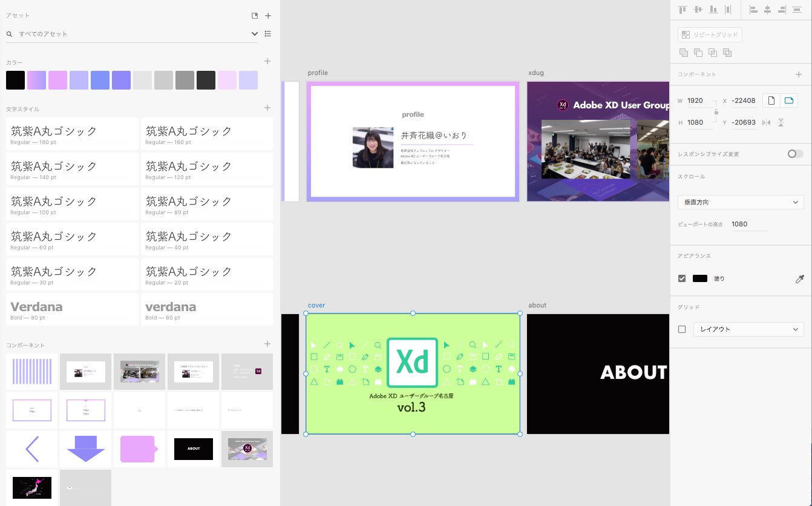812x506 pixels.
Task: Select landscape artboard orientation
Action: [x=788, y=100]
